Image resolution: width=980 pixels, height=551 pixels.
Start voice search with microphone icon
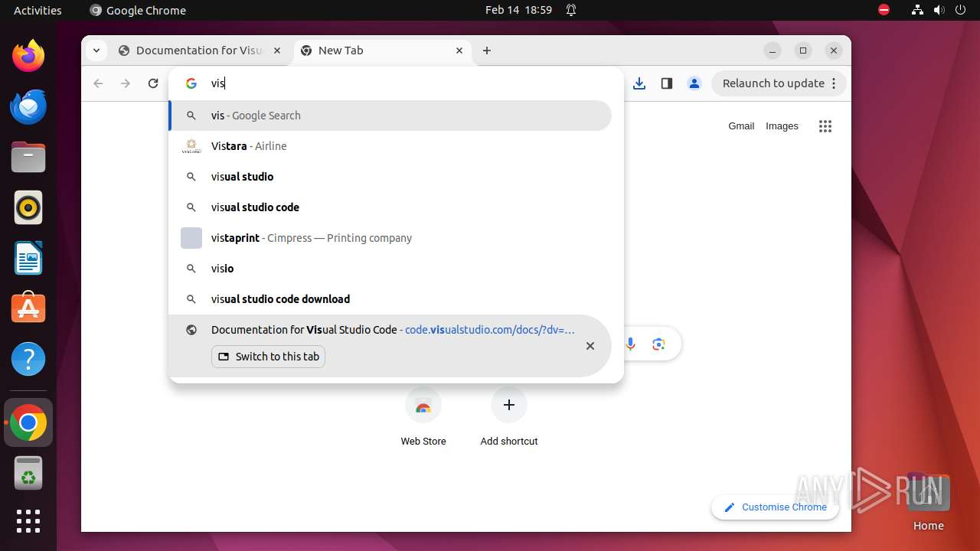tap(631, 344)
